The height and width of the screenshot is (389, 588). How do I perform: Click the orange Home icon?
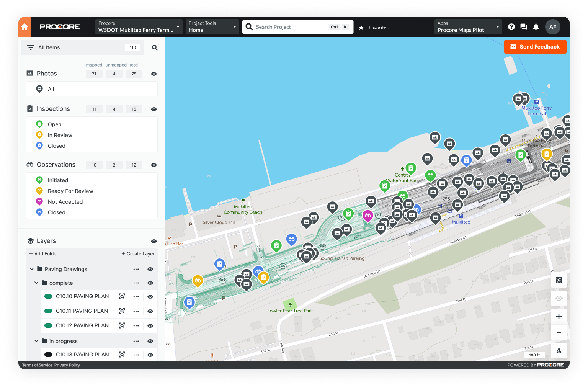[x=24, y=27]
